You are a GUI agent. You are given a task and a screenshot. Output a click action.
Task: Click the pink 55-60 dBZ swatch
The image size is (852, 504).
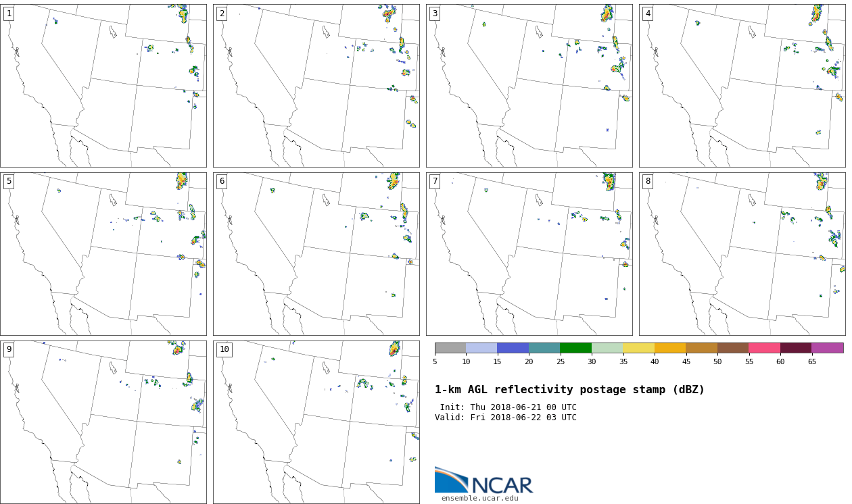click(x=765, y=348)
